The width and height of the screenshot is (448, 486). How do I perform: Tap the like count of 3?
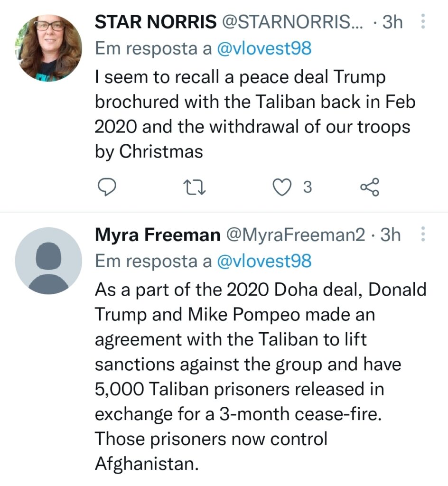pos(307,188)
